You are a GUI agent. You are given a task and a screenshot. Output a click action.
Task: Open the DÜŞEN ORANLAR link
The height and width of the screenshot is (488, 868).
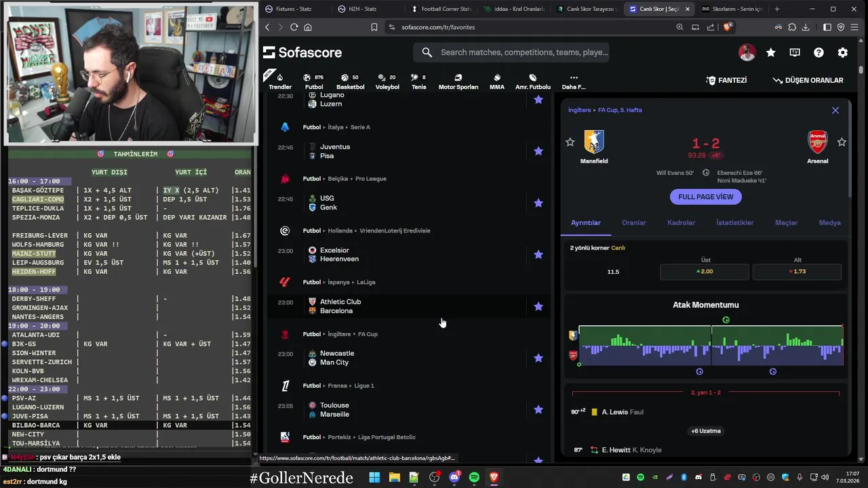(808, 80)
